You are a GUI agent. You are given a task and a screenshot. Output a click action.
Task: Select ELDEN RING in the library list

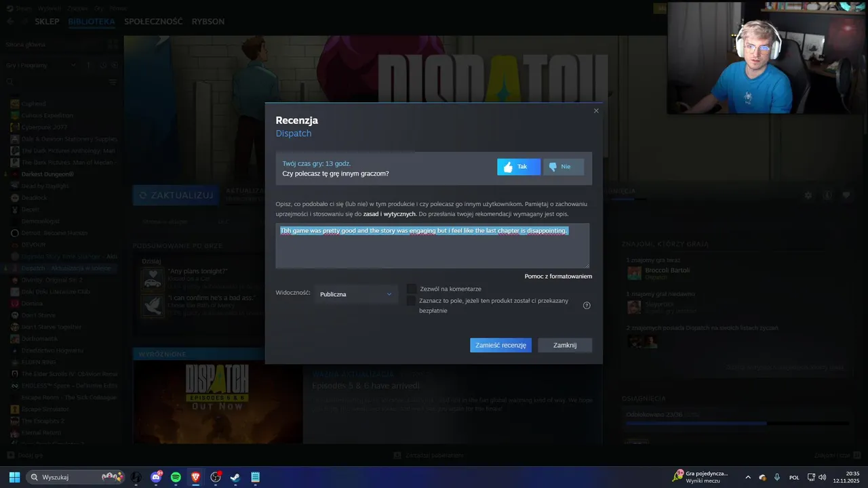pyautogui.click(x=37, y=362)
